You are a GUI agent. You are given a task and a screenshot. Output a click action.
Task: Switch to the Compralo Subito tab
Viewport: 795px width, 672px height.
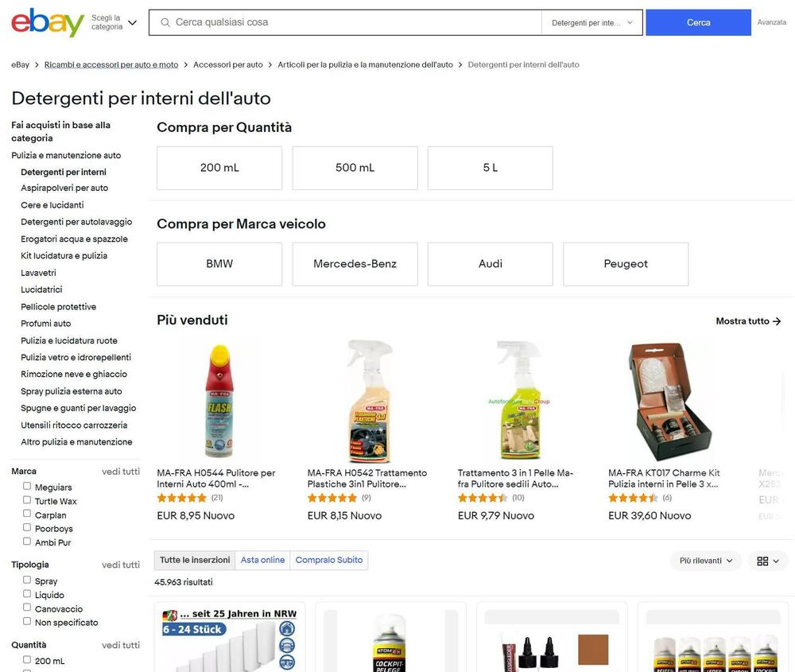329,560
